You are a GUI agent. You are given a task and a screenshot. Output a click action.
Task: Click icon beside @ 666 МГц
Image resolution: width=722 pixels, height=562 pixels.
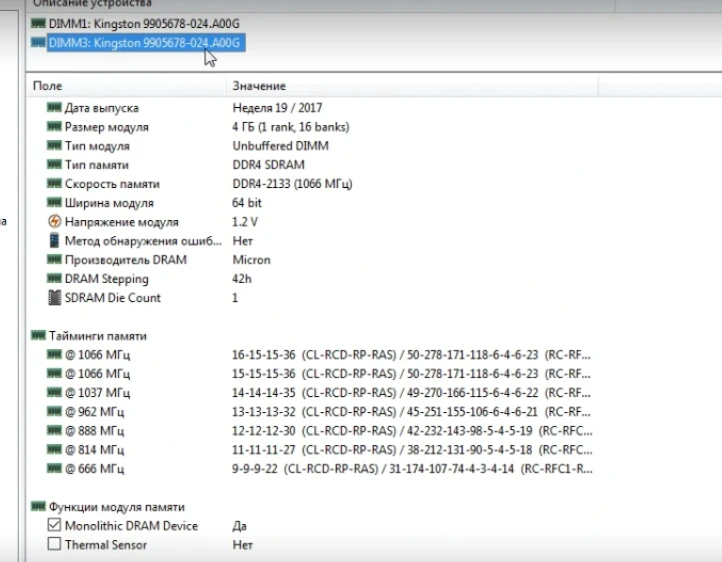(54, 468)
